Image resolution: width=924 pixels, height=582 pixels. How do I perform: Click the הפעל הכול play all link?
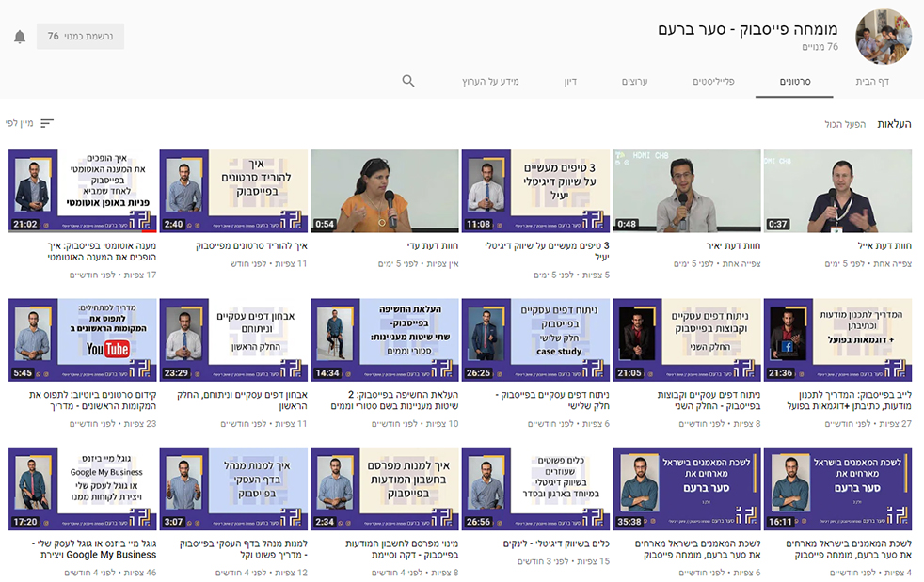click(845, 124)
